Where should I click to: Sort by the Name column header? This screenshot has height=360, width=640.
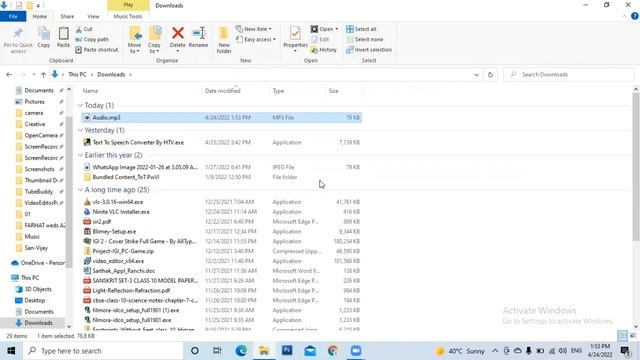tap(90, 91)
